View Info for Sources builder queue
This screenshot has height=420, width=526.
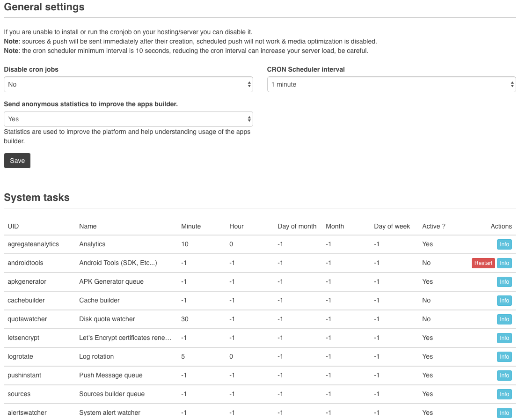pos(504,394)
